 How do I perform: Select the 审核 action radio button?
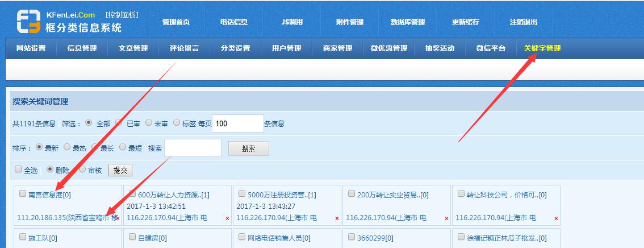click(82, 170)
